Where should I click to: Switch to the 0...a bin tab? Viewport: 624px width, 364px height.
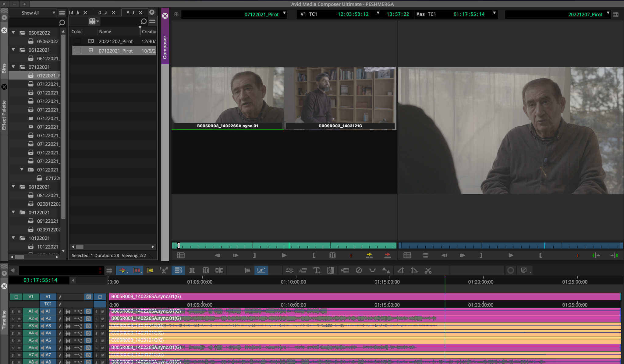tap(103, 12)
